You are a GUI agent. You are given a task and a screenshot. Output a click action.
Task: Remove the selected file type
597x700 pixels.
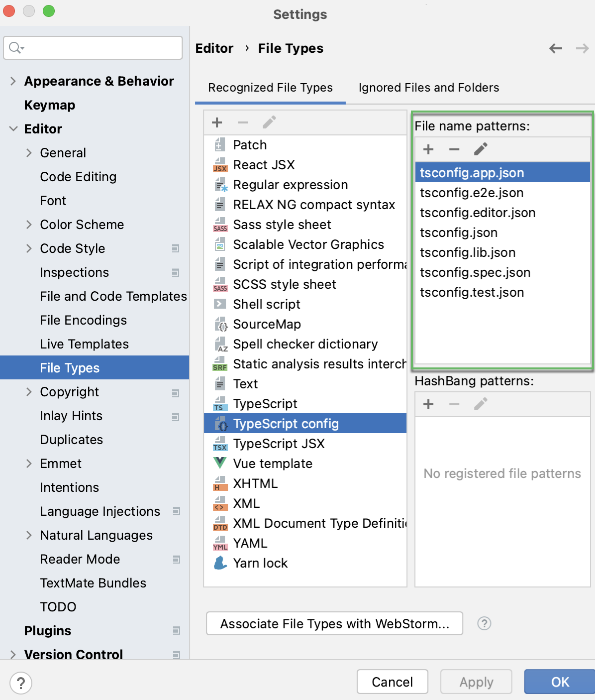tap(243, 122)
